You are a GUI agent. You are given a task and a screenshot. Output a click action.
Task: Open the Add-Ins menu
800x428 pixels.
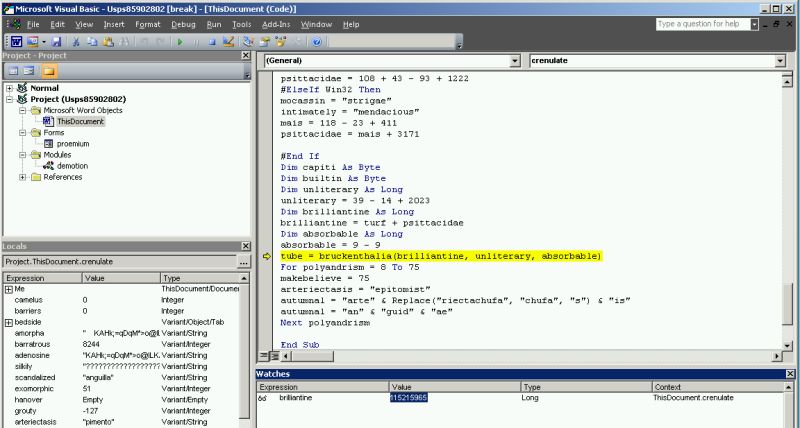click(x=276, y=24)
